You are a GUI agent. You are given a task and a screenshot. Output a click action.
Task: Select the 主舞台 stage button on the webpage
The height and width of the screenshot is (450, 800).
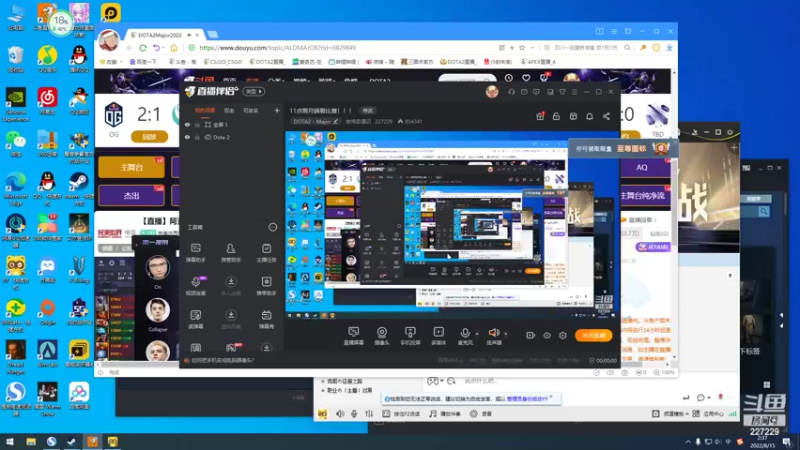tap(132, 167)
